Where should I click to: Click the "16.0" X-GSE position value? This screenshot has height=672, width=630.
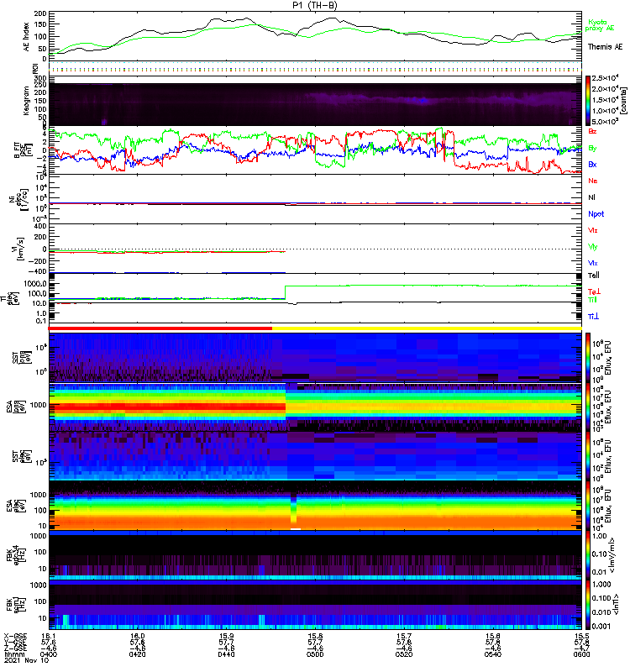pos(137,637)
